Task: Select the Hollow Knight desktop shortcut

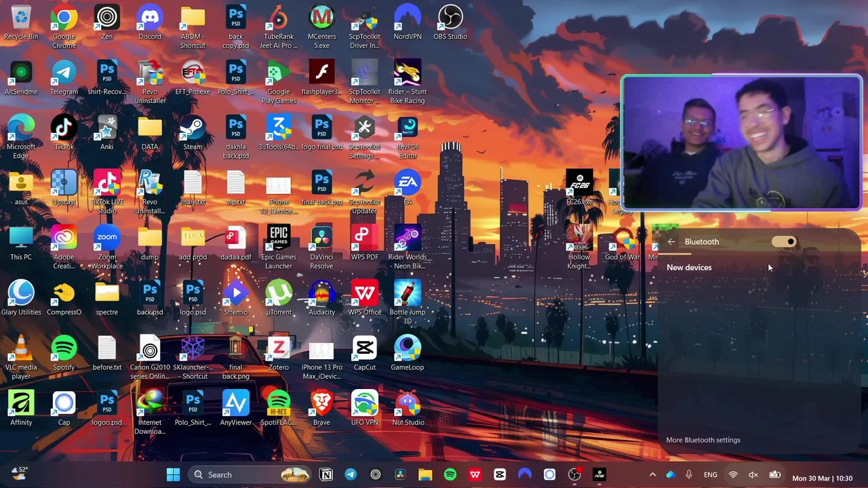Action: [x=579, y=247]
